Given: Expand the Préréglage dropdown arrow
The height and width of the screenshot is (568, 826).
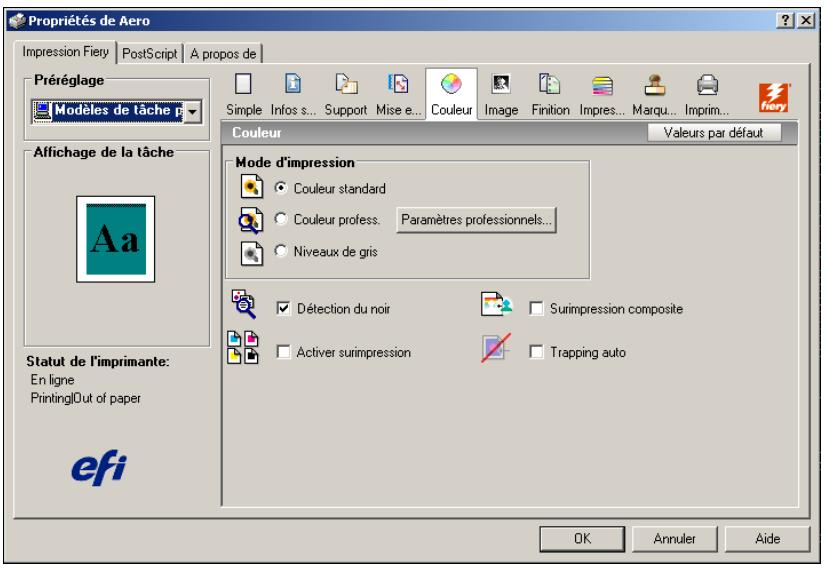Looking at the screenshot, I should 193,111.
